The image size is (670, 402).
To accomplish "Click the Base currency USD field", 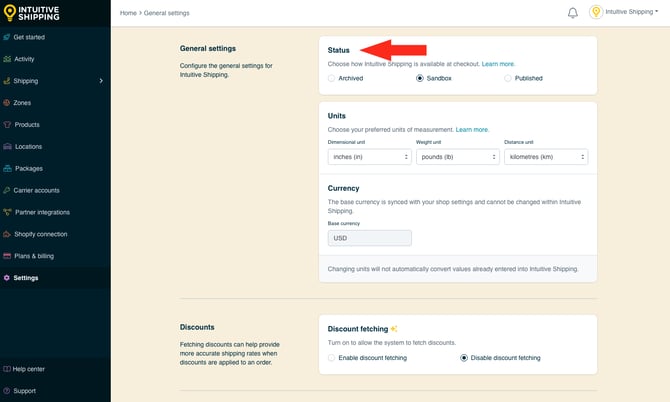I will click(x=370, y=238).
